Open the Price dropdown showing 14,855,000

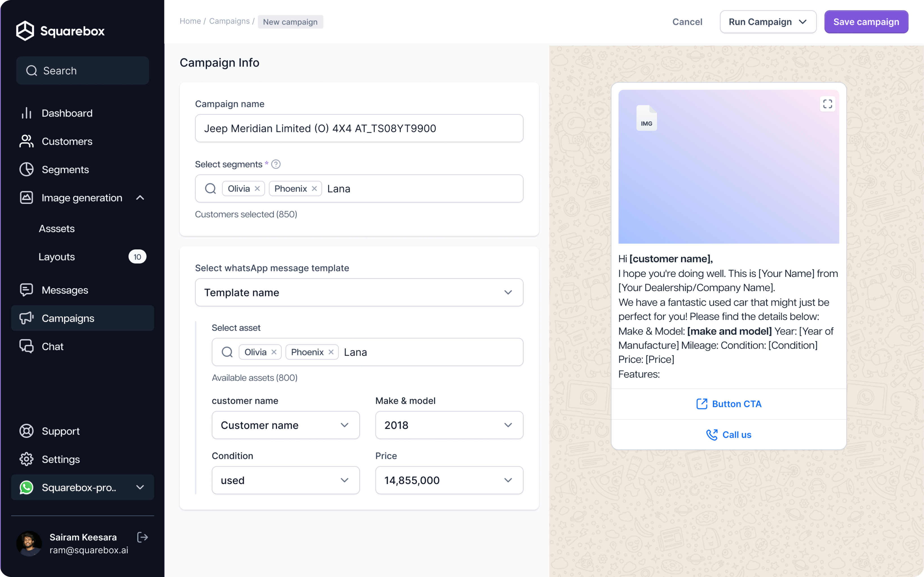[x=449, y=480]
